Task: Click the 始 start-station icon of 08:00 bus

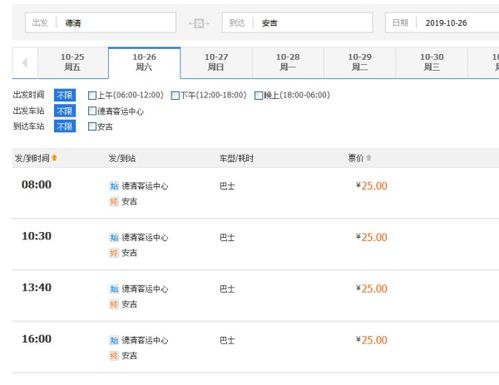Action: [x=114, y=186]
